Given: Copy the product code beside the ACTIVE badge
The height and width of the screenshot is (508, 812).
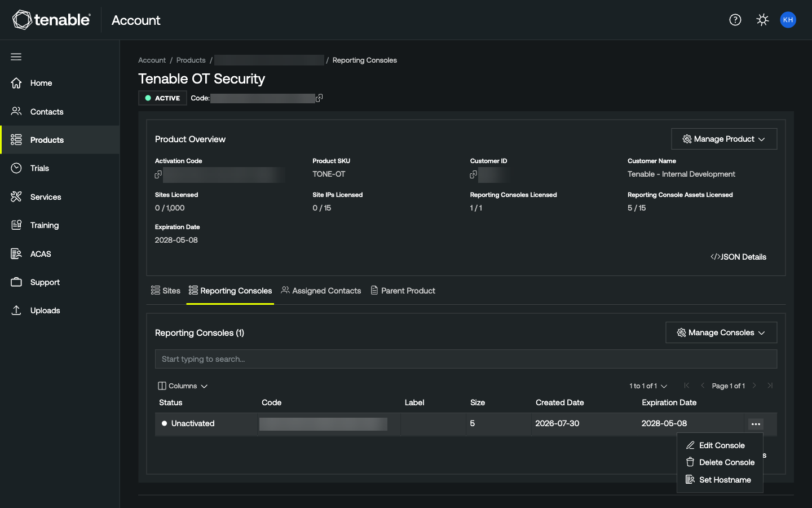Looking at the screenshot, I should [319, 98].
